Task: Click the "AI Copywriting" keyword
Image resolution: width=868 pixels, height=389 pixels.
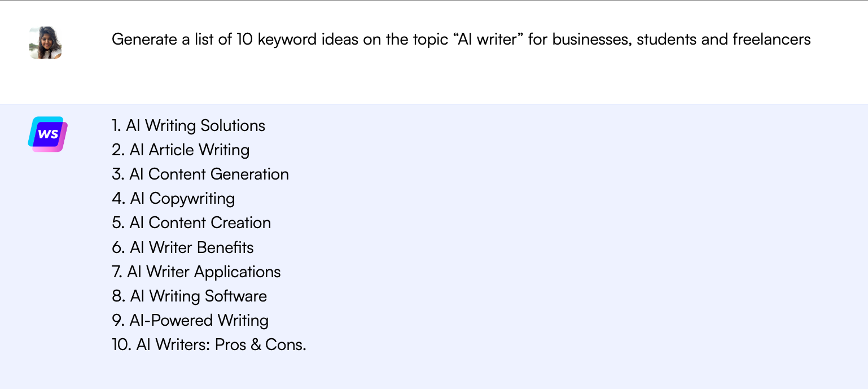Action: coord(173,198)
